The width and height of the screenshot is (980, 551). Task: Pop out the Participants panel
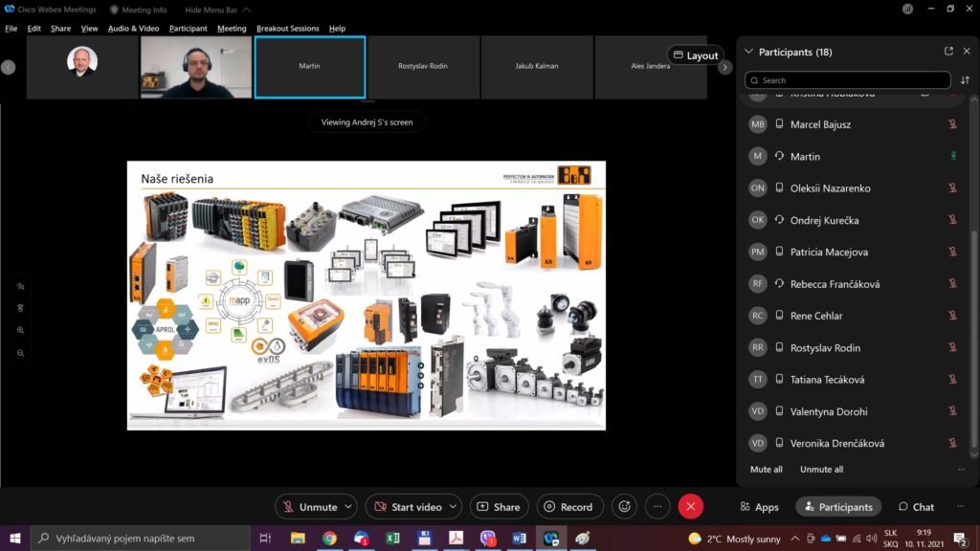point(948,52)
